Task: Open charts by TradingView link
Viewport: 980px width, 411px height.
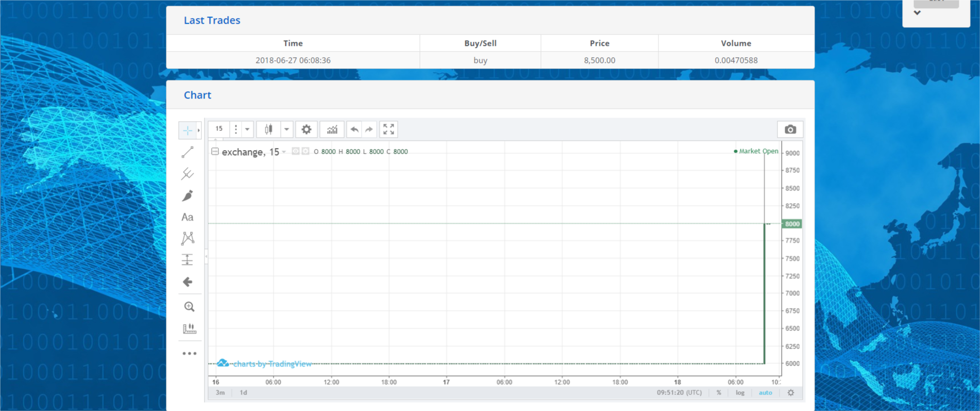Action: pos(264,364)
